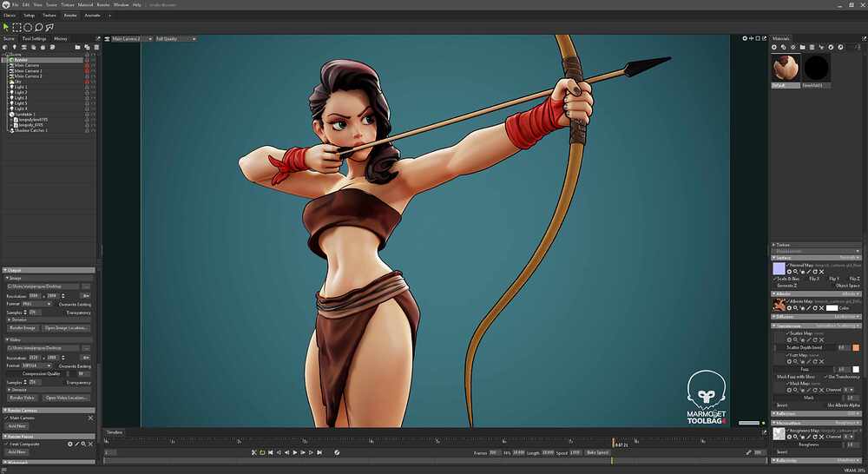This screenshot has height=474, width=868.
Task: Click the Render Image button
Action: (23, 328)
